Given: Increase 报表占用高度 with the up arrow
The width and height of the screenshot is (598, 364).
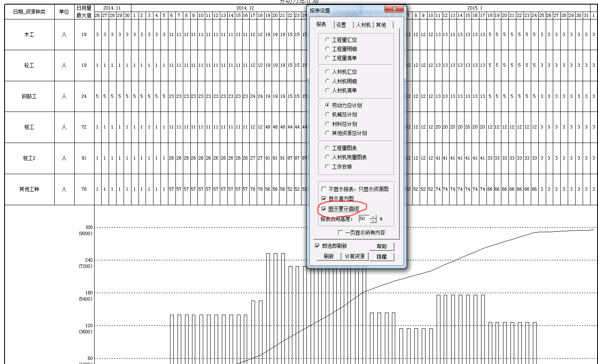Looking at the screenshot, I should coord(373,217).
